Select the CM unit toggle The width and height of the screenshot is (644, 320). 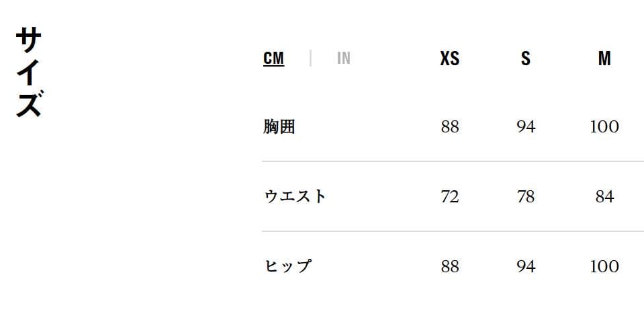point(273,58)
